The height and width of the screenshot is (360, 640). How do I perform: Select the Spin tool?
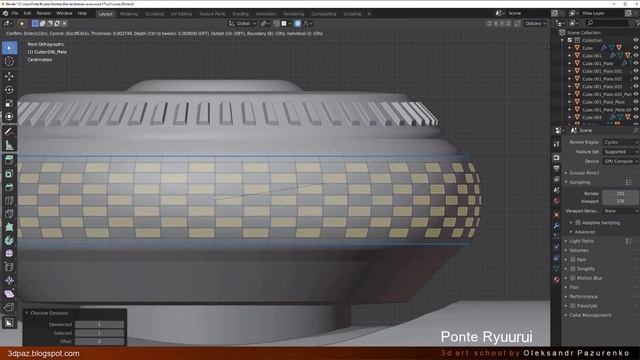coord(9,241)
